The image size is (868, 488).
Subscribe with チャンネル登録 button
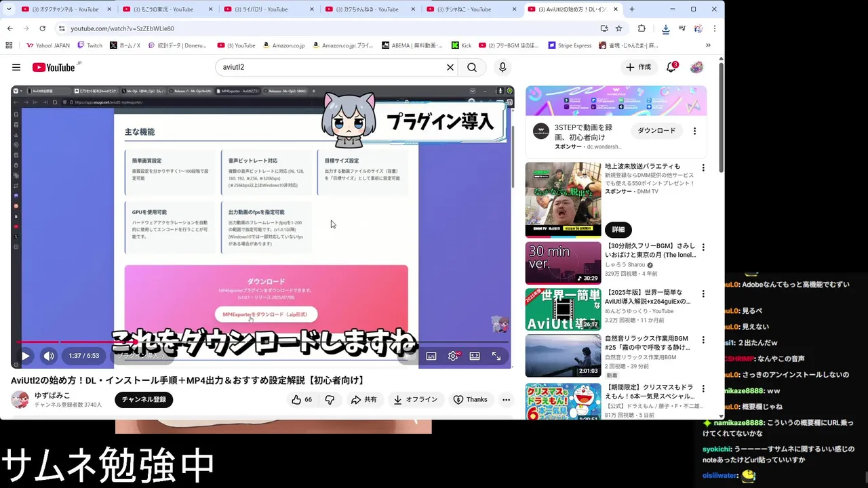[x=144, y=400]
